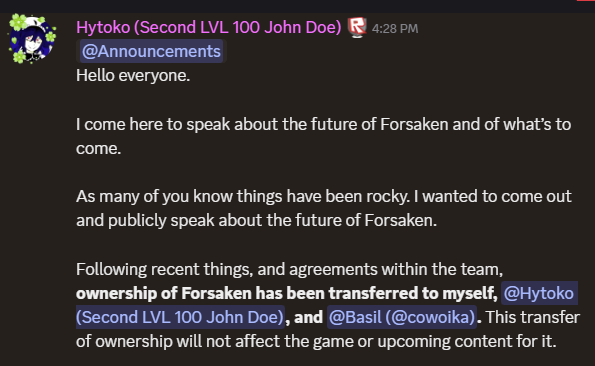This screenshot has height=366, width=595.
Task: Click the sentence beginning "As many of you know"
Action: (x=323, y=208)
